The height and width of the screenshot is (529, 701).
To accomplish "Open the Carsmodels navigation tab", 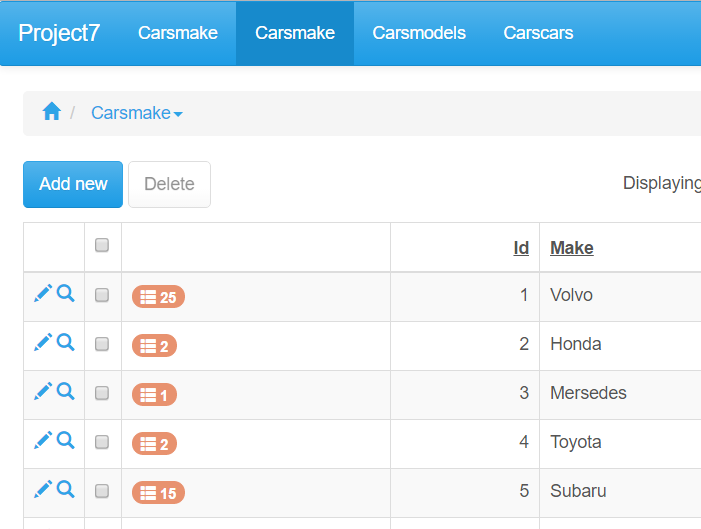I will click(419, 33).
